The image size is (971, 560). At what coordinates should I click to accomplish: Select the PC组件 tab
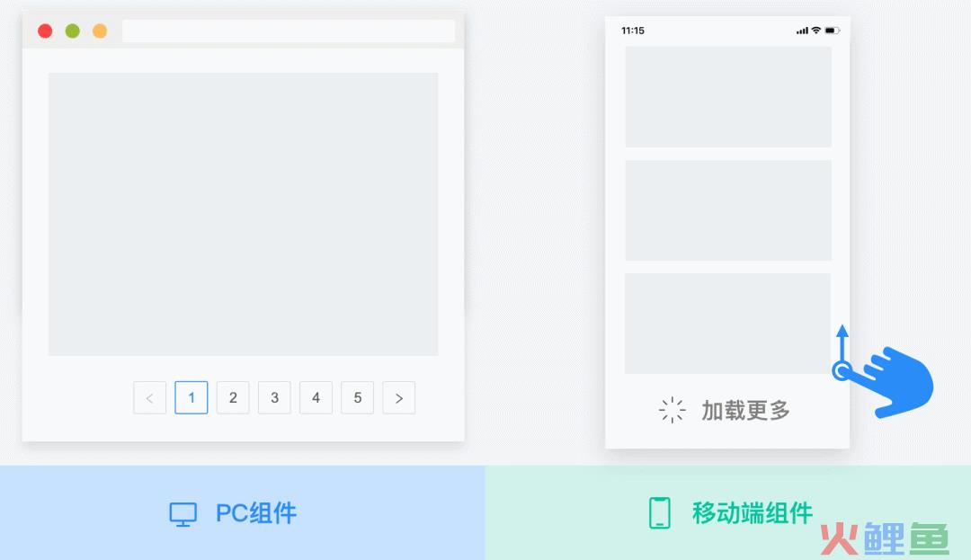pyautogui.click(x=243, y=513)
